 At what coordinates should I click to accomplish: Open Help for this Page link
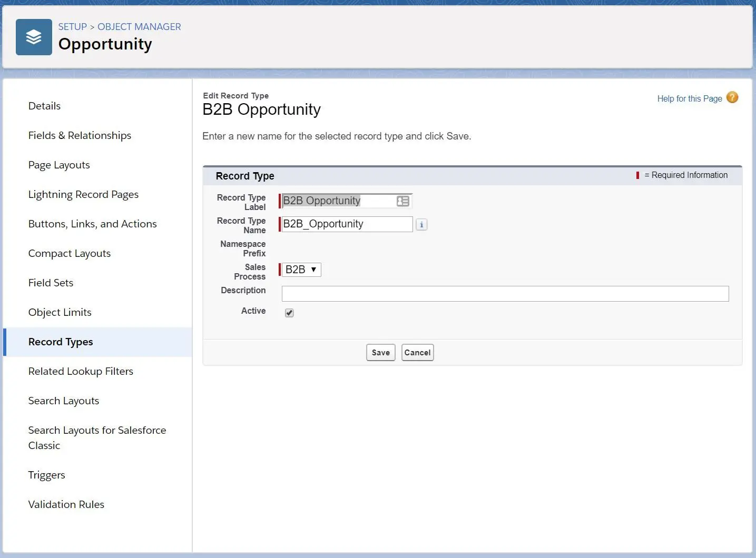690,98
